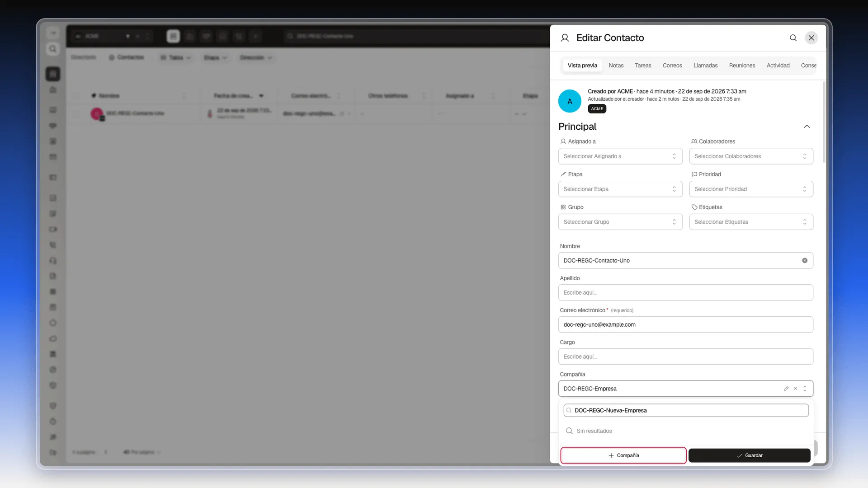Click the pencil edit icon in Compañía field
Image resolution: width=868 pixels, height=488 pixels.
tap(786, 389)
